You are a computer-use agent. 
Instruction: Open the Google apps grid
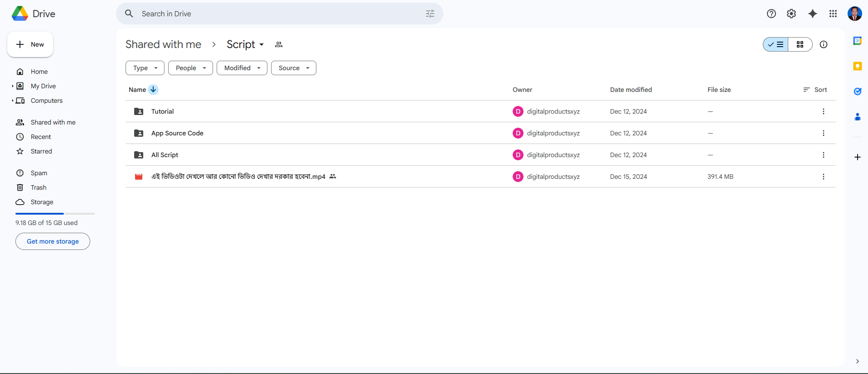point(833,14)
